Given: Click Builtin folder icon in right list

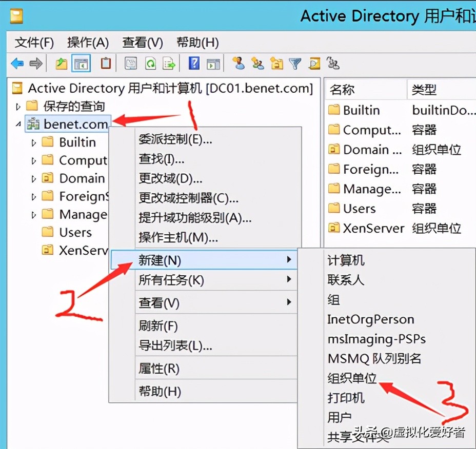Looking at the screenshot, I should tap(334, 110).
